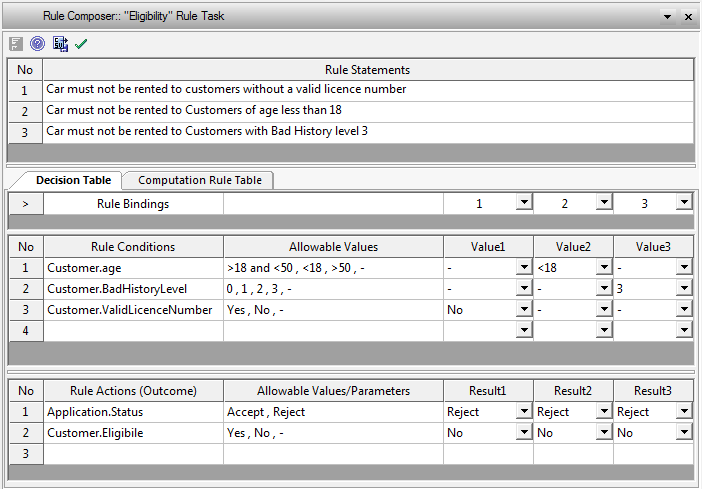Viewport: 702px width, 489px height.
Task: Open Result3 dropdown for Application.Status
Action: coord(684,411)
